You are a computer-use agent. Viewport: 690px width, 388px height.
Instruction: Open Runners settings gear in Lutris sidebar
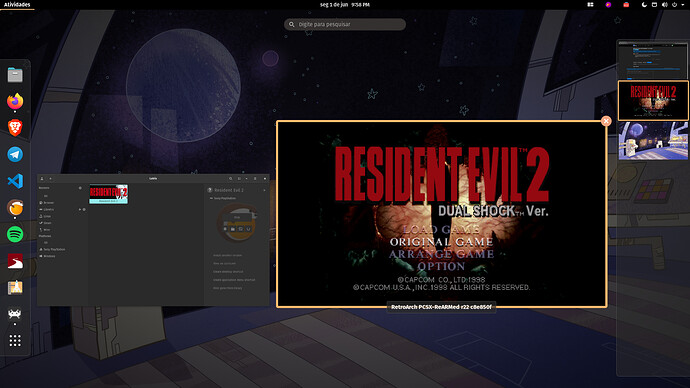pos(80,188)
